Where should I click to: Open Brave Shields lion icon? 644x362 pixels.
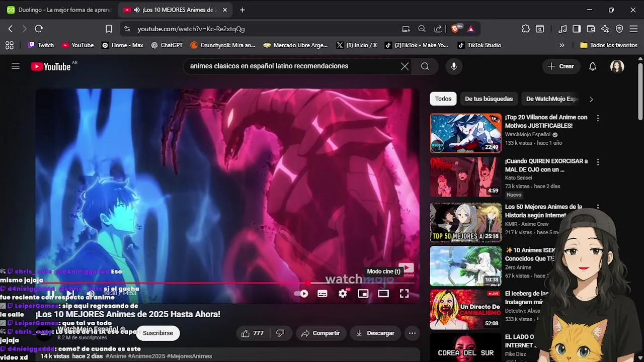[455, 29]
